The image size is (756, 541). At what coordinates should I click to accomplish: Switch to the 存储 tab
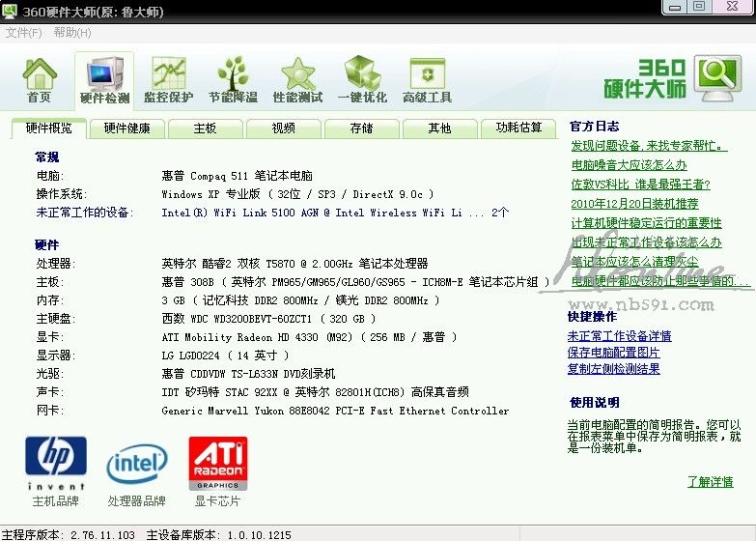pyautogui.click(x=362, y=128)
